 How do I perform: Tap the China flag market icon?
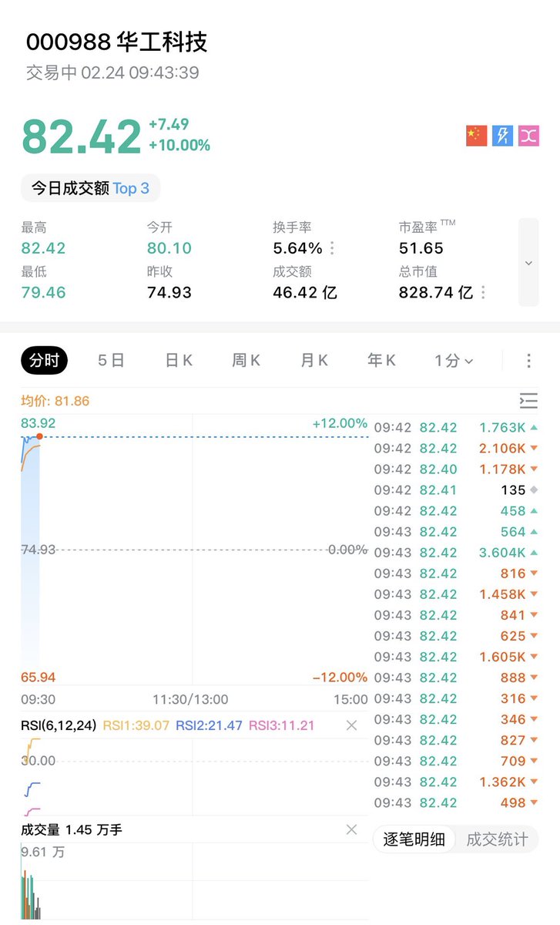click(476, 136)
